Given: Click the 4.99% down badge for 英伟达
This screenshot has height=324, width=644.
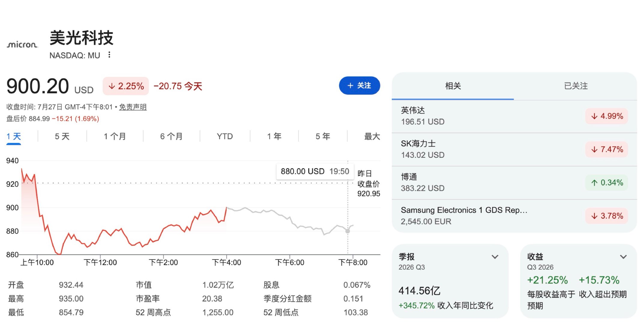Looking at the screenshot, I should [607, 116].
